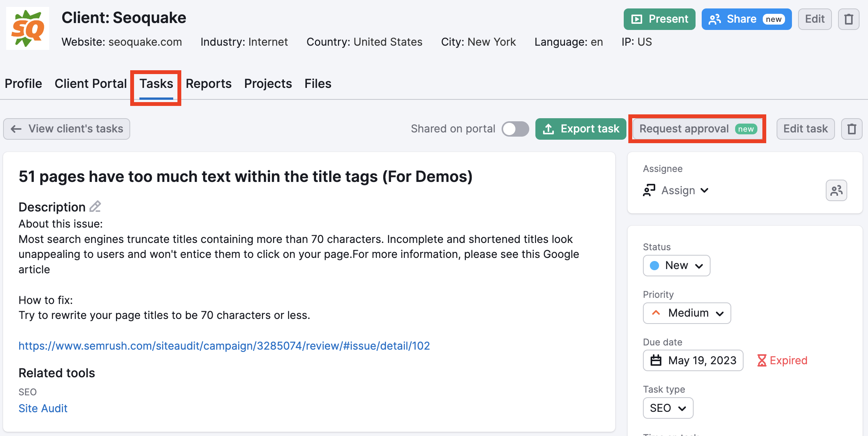Screen dimensions: 868x436
Task: Click Export task button
Action: [x=581, y=129]
